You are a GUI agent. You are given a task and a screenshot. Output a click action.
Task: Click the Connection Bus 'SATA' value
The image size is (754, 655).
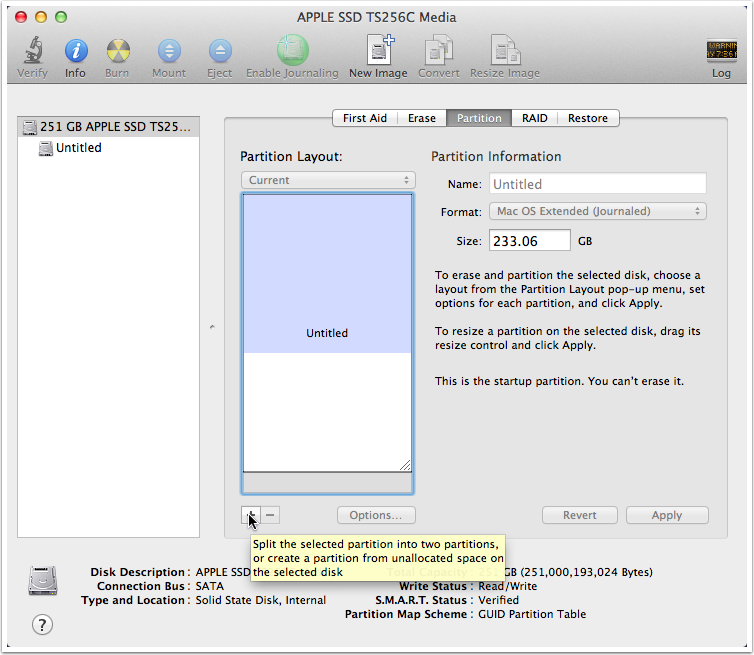pos(210,586)
